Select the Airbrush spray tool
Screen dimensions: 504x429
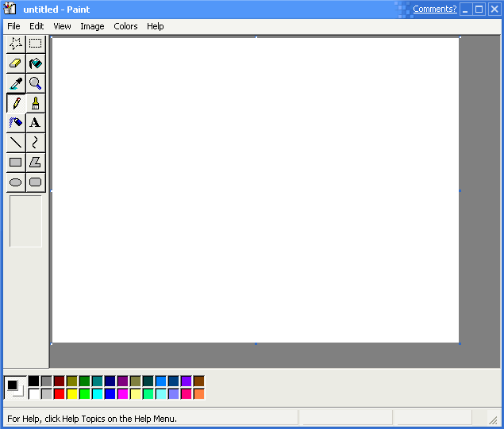[16, 123]
